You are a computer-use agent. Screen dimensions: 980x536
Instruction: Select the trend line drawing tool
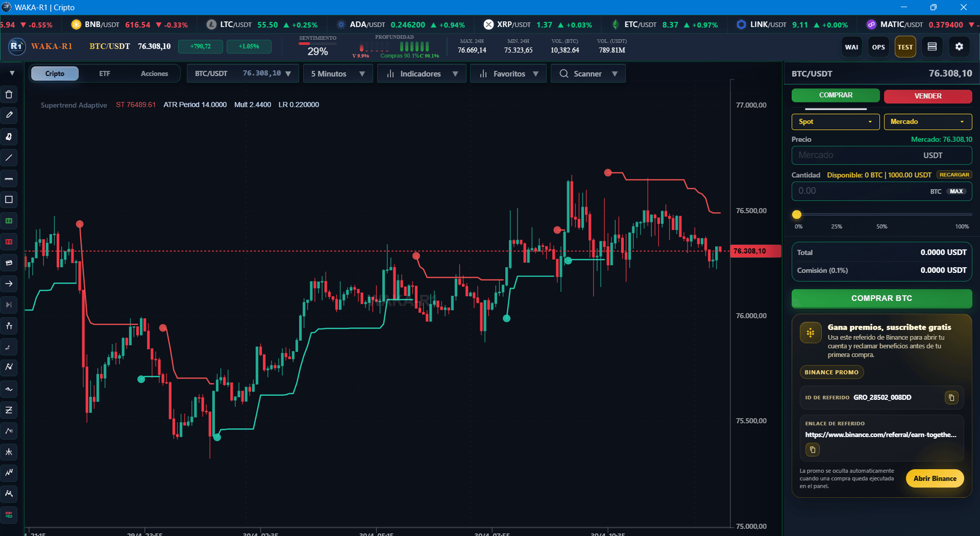(9, 158)
